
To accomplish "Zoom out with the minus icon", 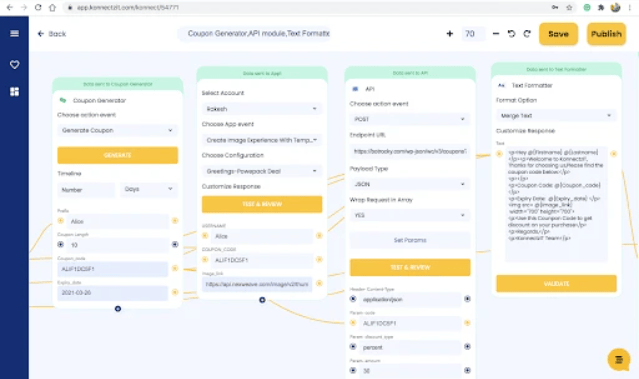I will coord(496,34).
